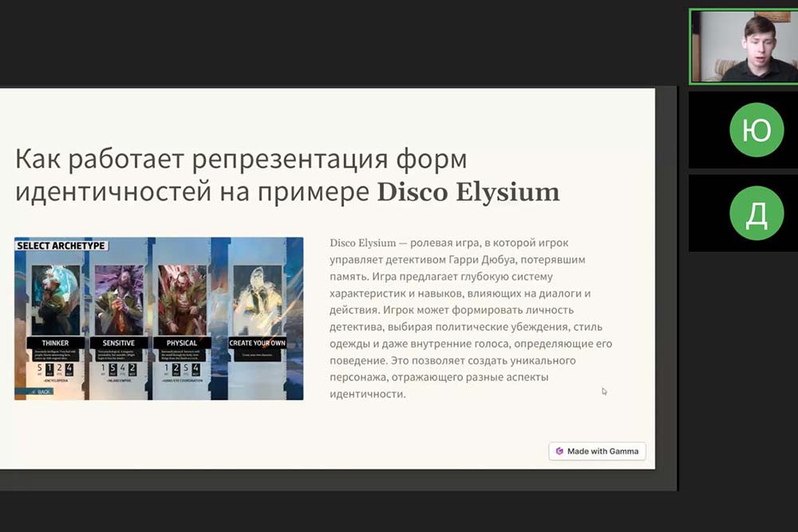Select the Ю participant avatar

757,129
